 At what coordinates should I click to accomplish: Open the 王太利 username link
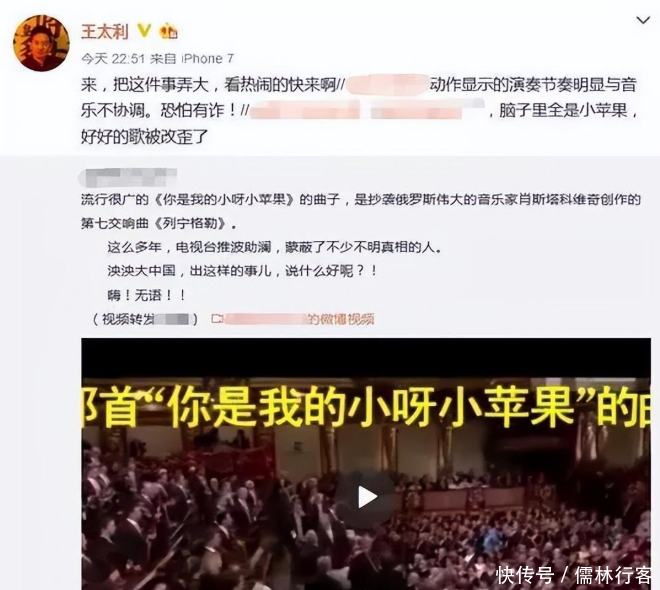[x=105, y=32]
